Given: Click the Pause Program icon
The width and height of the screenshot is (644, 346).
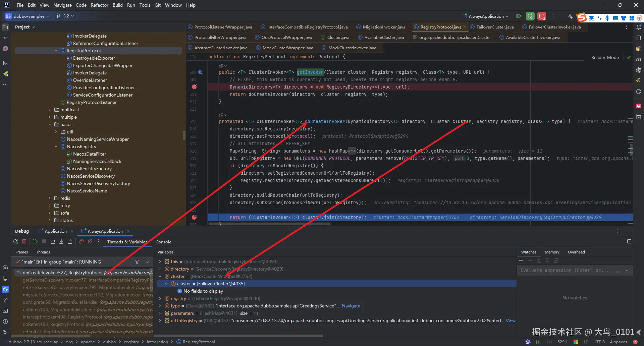Looking at the screenshot, I should 44,242.
